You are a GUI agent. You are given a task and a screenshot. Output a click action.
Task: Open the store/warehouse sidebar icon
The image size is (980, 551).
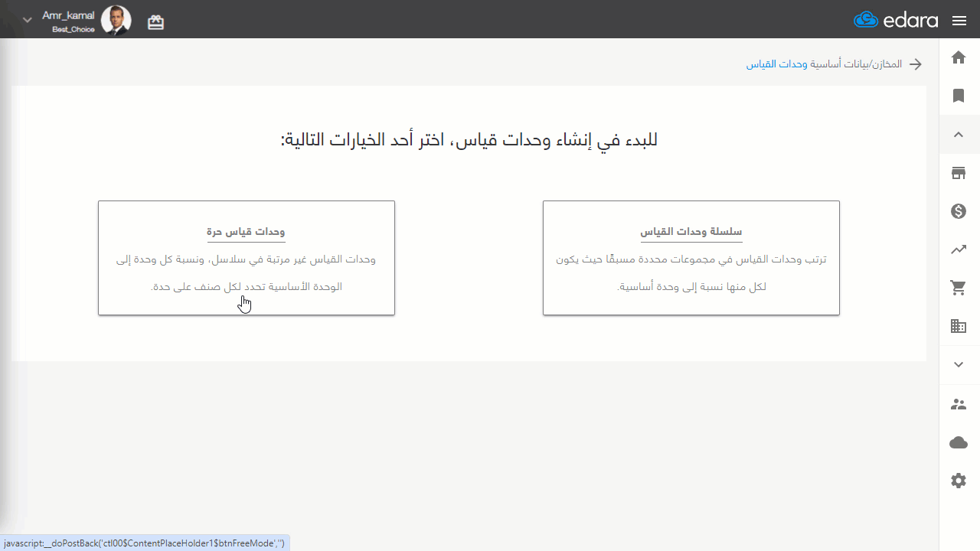coord(959,173)
